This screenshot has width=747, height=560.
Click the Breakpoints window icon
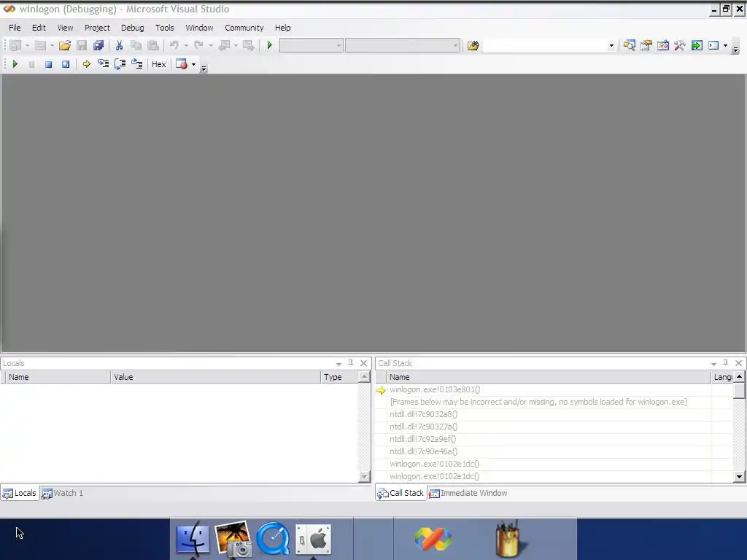182,64
